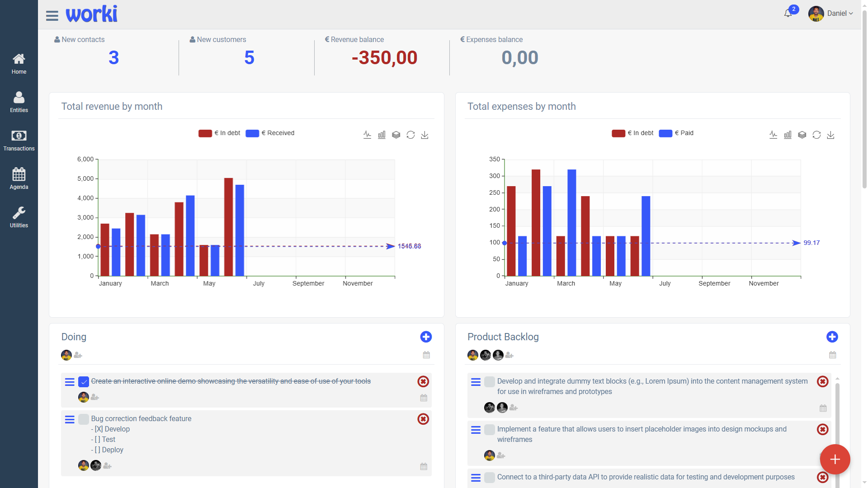This screenshot has height=488, width=868.
Task: Open the Doing list calendar icon
Action: point(426,355)
